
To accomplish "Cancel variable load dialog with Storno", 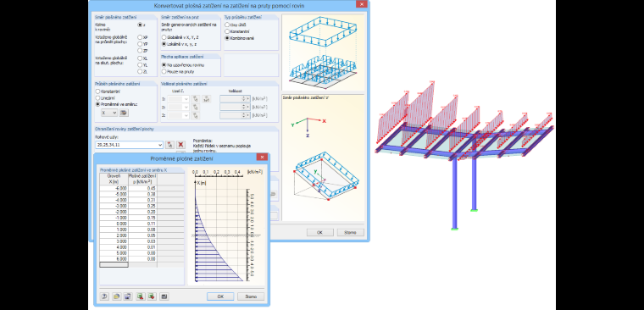I will point(251,296).
